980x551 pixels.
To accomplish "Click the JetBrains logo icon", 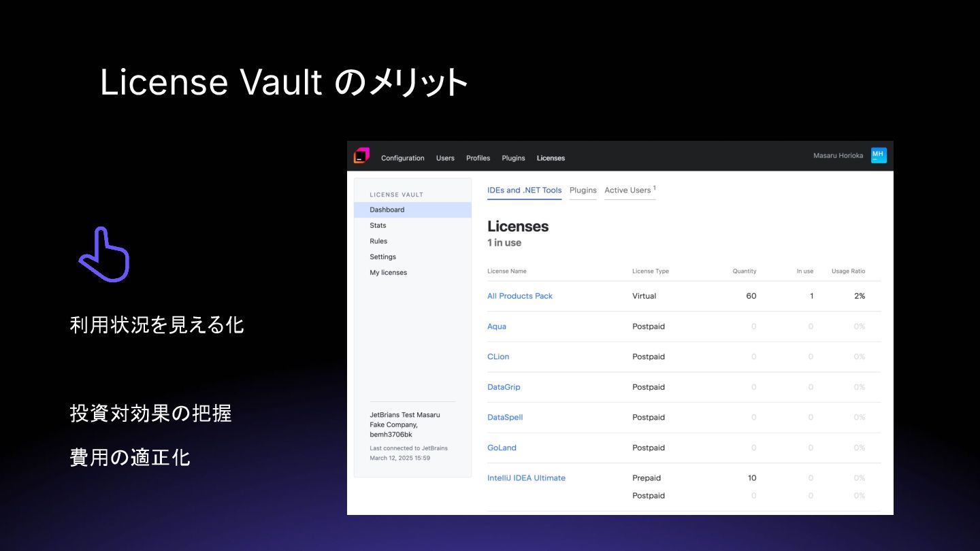I will [x=361, y=156].
